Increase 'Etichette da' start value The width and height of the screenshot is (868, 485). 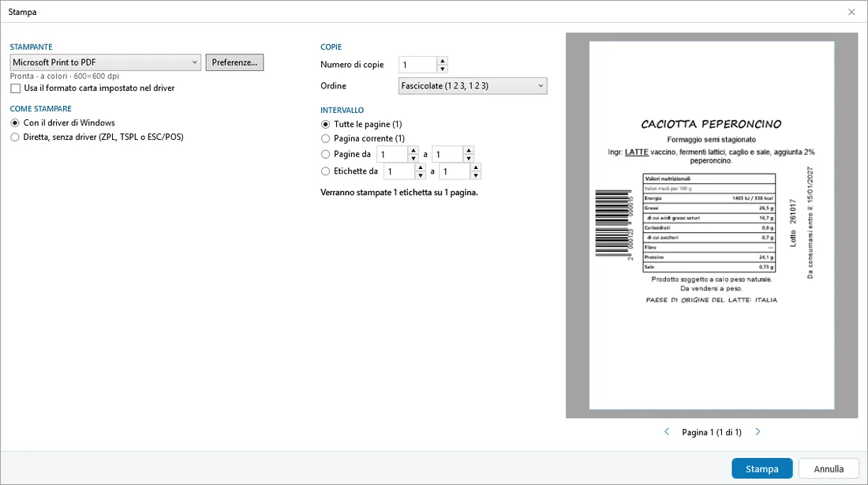(x=420, y=167)
